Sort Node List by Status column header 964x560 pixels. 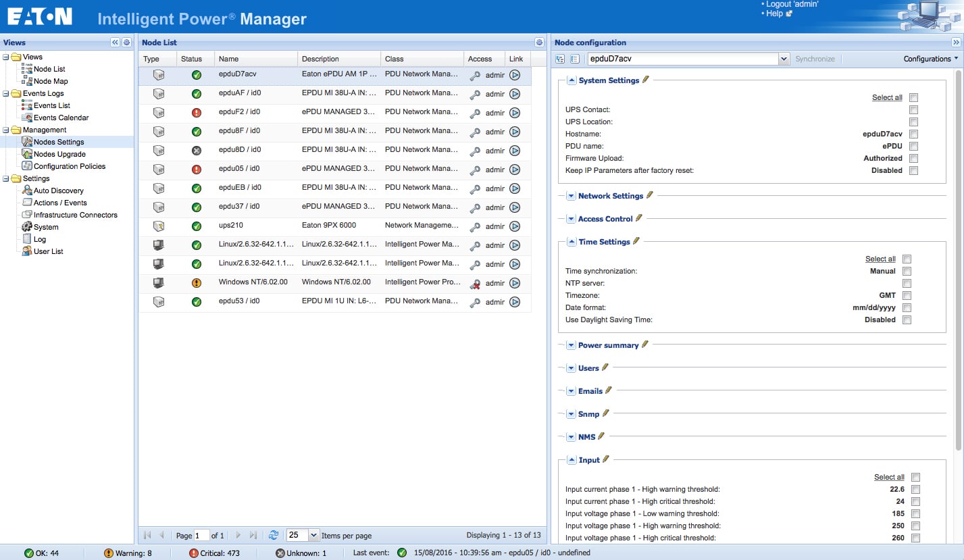(x=195, y=59)
